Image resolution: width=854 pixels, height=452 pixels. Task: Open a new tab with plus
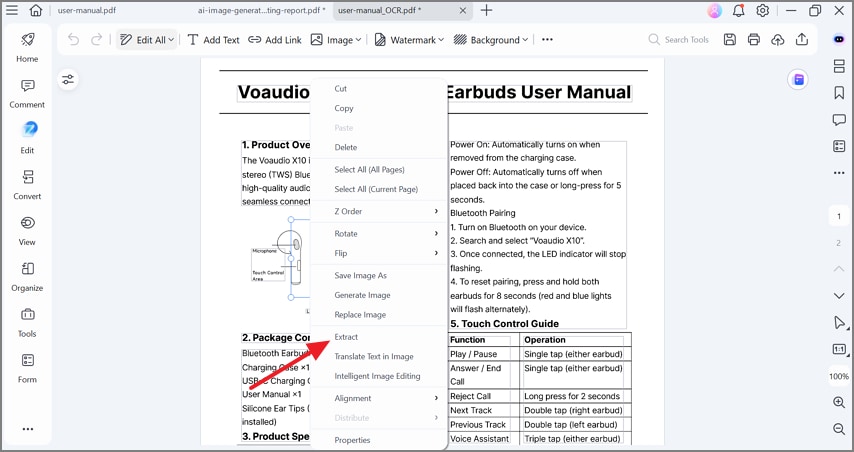pyautogui.click(x=486, y=10)
